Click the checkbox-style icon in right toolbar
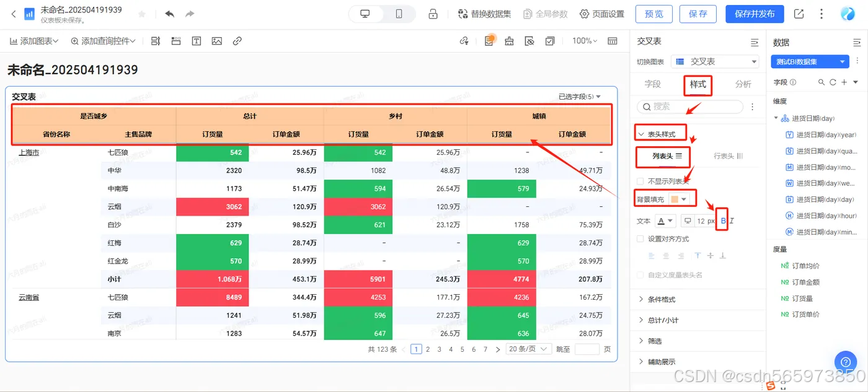Viewport: 868px width, 392px height. point(549,41)
